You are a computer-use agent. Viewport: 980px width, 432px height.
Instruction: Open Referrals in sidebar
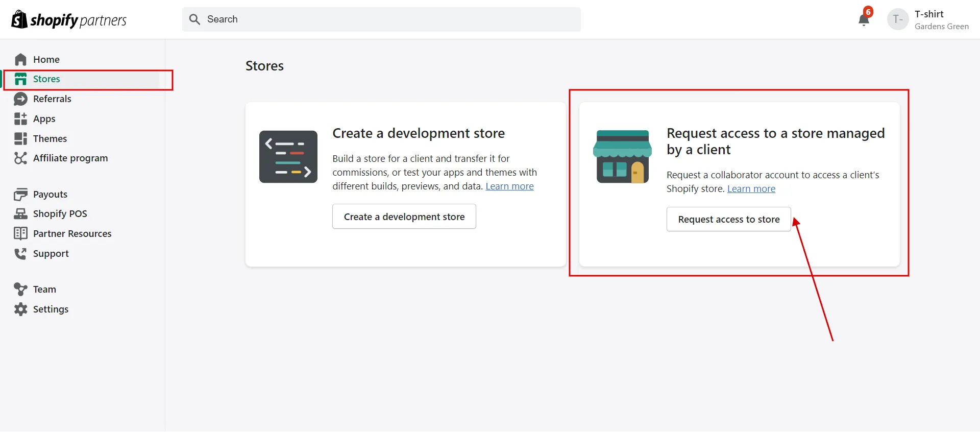click(x=52, y=99)
